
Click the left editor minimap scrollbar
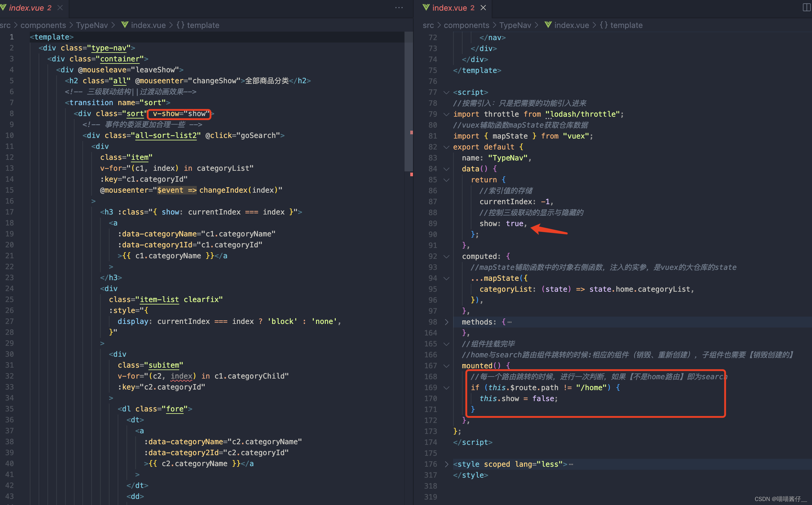[x=408, y=100]
